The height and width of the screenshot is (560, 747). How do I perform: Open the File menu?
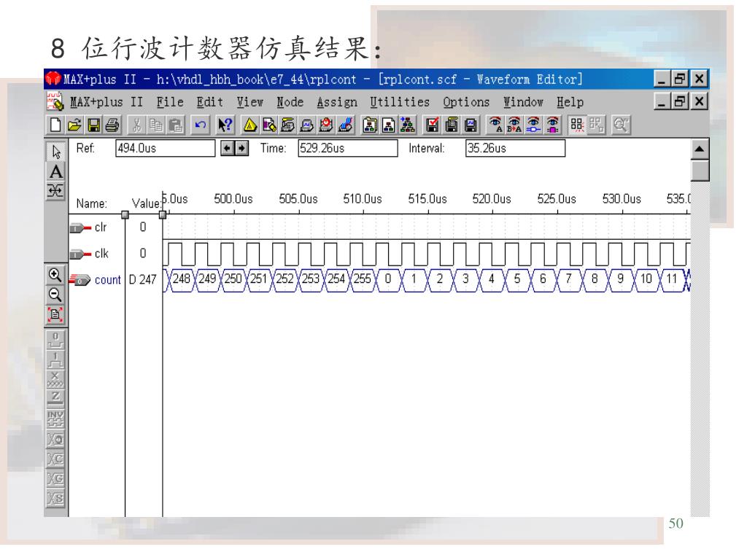pos(170,102)
